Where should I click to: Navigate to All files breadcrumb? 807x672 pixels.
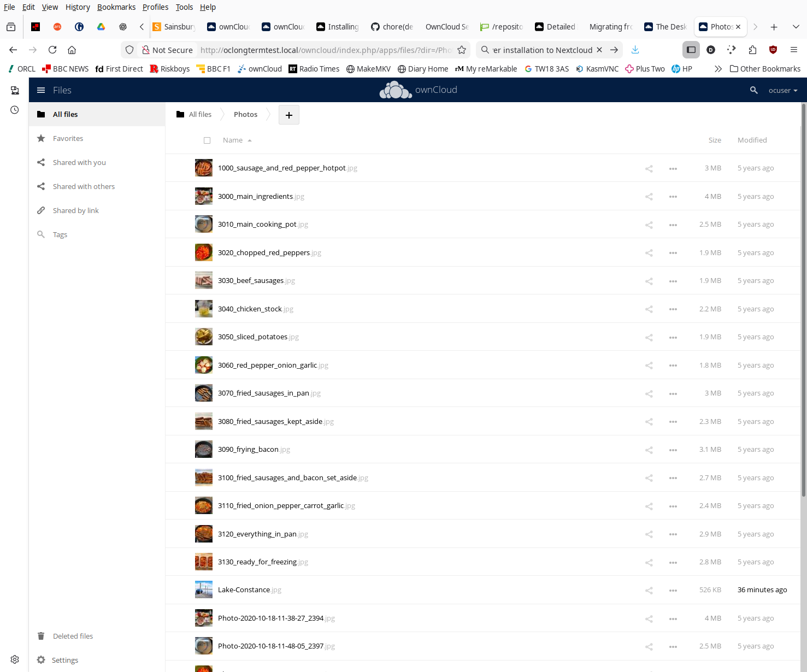[194, 115]
